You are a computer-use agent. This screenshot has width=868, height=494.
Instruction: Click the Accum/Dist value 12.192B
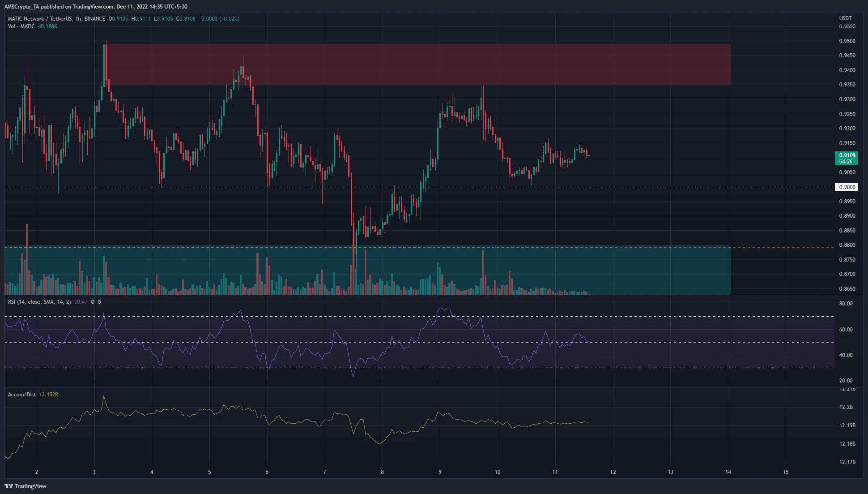49,395
